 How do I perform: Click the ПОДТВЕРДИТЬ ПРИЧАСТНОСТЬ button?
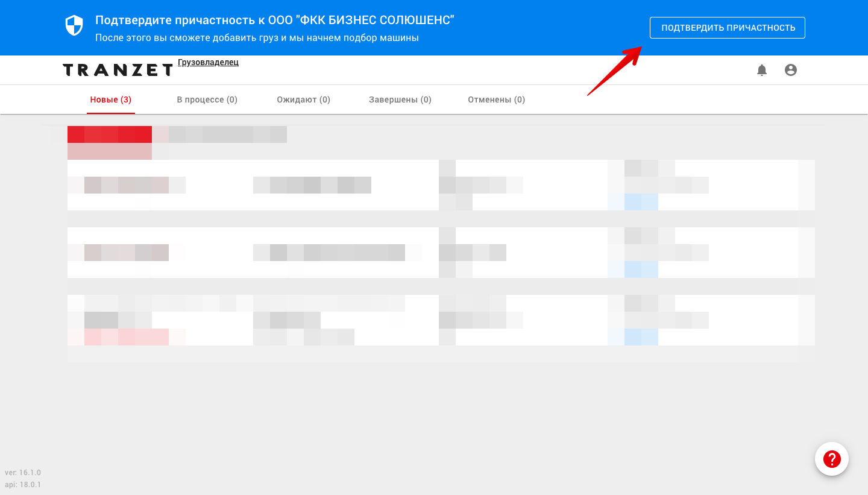coord(727,28)
